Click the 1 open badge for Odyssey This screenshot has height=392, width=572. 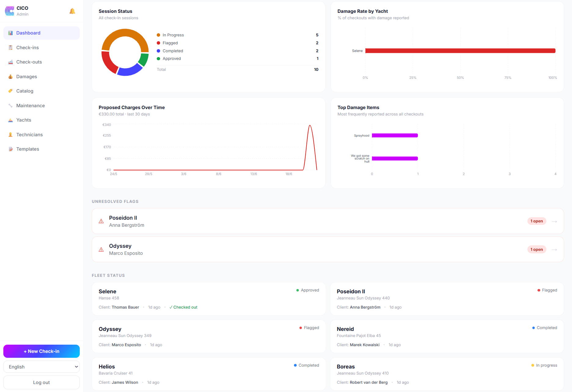click(x=537, y=250)
